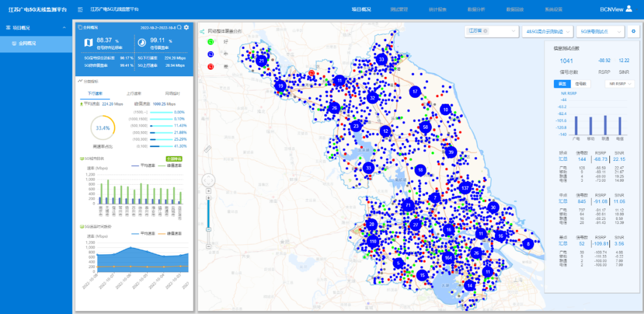644x314 pixels.
Task: Click the search icon beside date range
Action: pos(179,27)
